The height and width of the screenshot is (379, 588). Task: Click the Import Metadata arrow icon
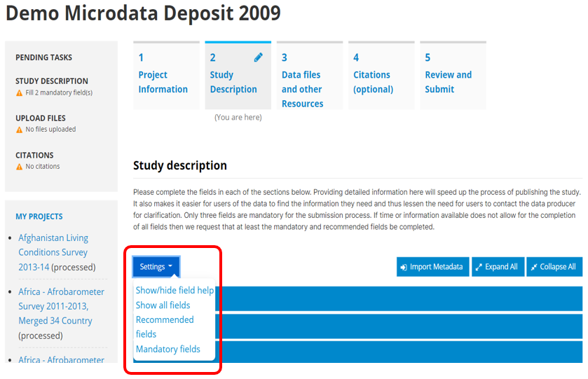click(x=404, y=268)
